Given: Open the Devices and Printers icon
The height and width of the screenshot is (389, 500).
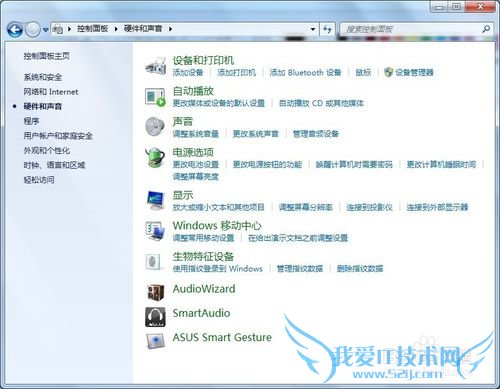Looking at the screenshot, I should (x=156, y=66).
